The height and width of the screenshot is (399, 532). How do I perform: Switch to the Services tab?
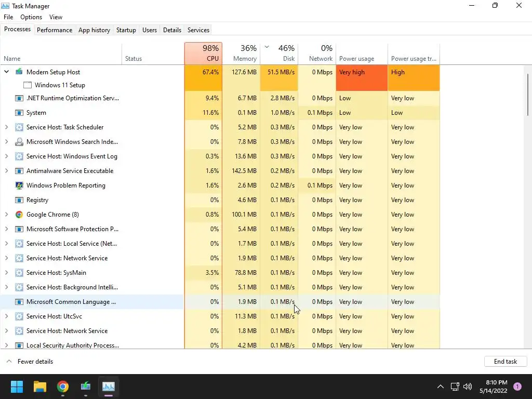click(198, 30)
